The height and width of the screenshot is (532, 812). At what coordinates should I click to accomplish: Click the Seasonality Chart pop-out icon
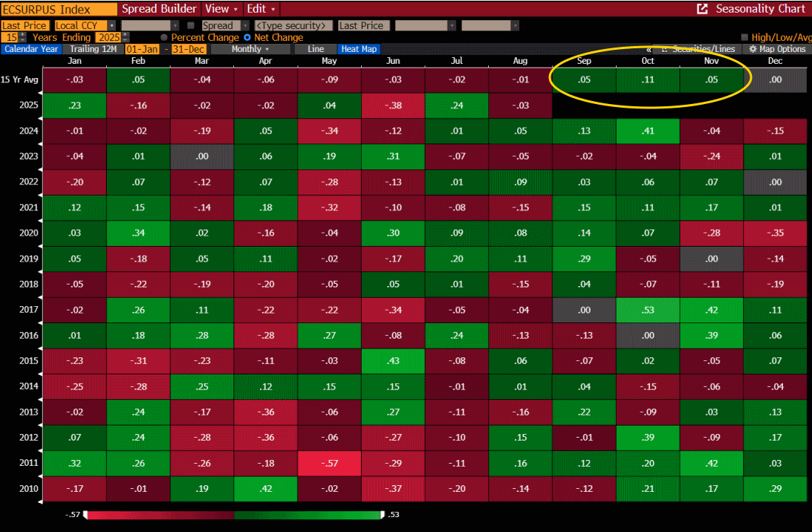pos(701,9)
